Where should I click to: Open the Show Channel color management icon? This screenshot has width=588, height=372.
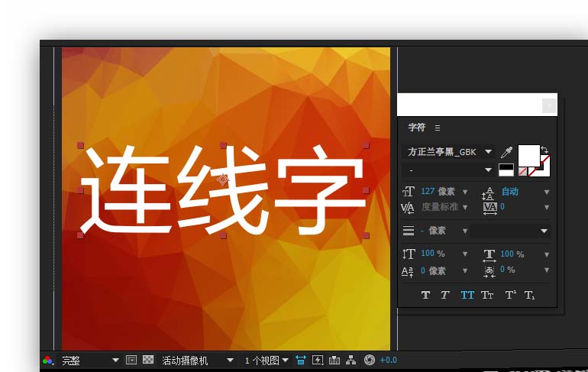pyautogui.click(x=48, y=360)
